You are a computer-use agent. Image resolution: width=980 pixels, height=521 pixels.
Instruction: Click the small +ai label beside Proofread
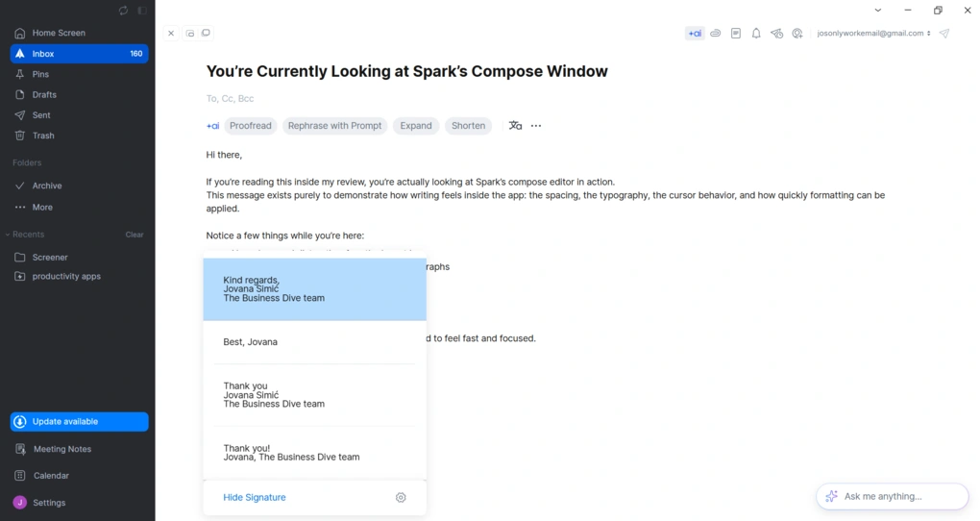coord(212,126)
